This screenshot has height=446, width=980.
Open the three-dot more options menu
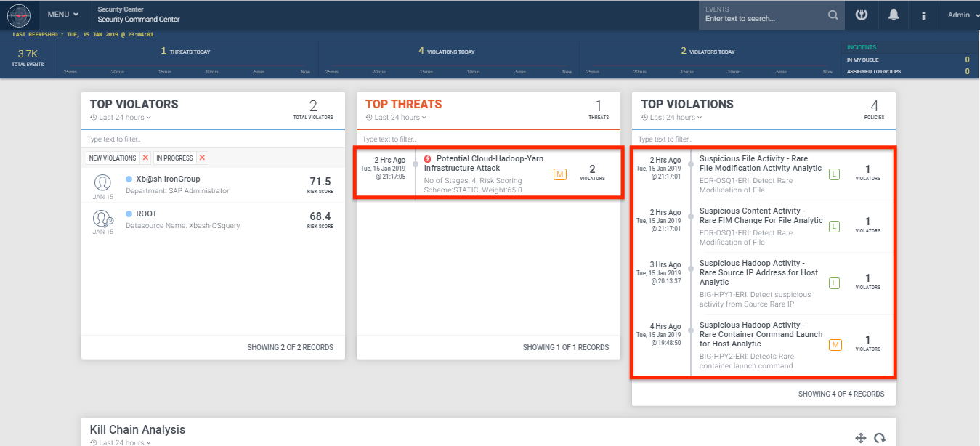[923, 15]
